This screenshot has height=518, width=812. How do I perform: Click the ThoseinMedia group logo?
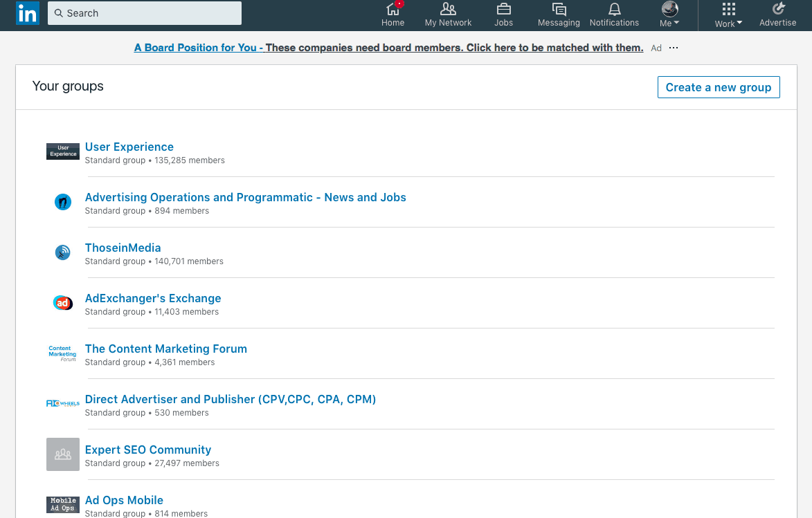point(63,252)
